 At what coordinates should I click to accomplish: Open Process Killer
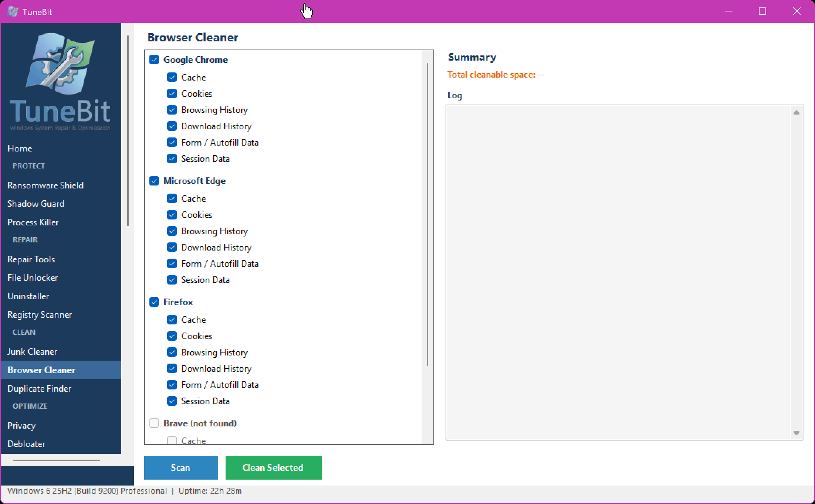click(61, 222)
